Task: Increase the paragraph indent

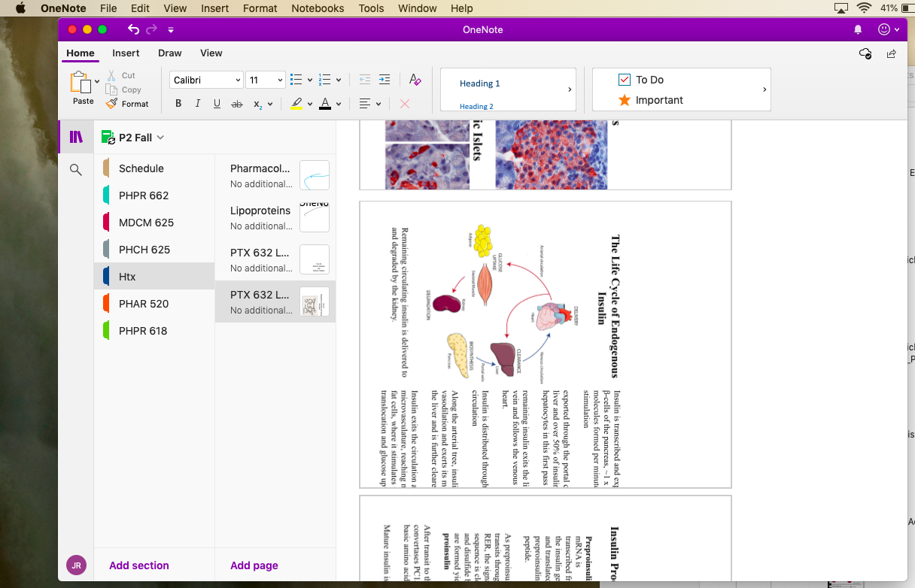Action: click(385, 80)
